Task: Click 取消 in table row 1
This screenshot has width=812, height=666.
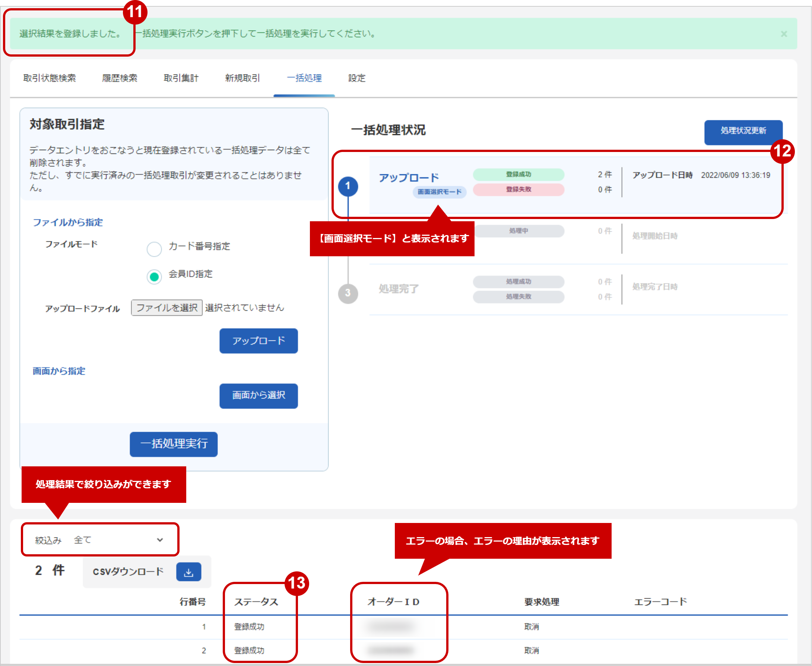Action: [x=532, y=627]
